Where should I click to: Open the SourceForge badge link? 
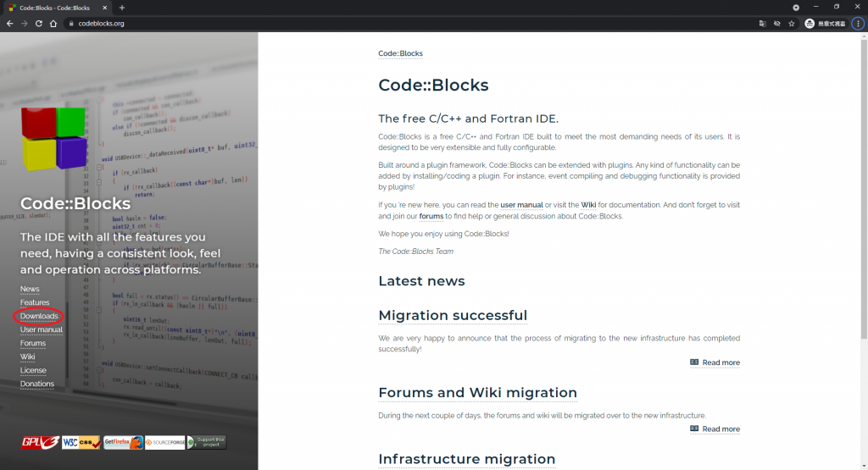pos(165,442)
